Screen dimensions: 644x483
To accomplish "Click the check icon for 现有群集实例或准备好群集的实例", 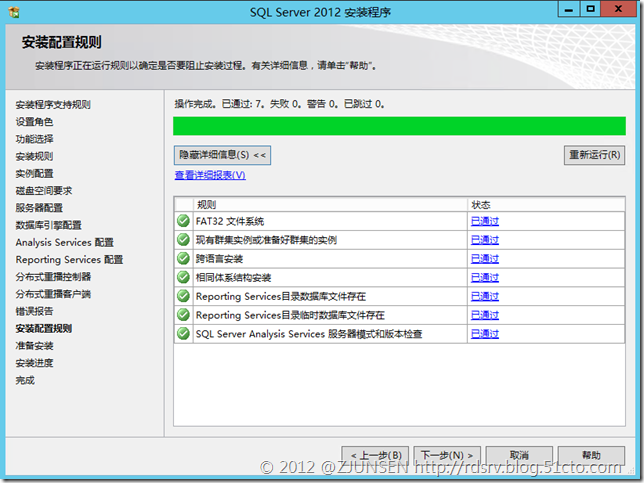I will point(183,239).
